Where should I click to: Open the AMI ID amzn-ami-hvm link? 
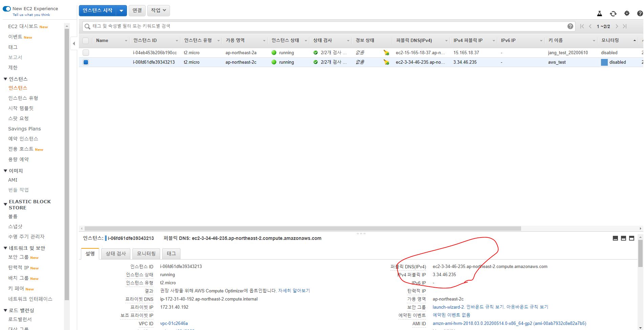pos(509,323)
